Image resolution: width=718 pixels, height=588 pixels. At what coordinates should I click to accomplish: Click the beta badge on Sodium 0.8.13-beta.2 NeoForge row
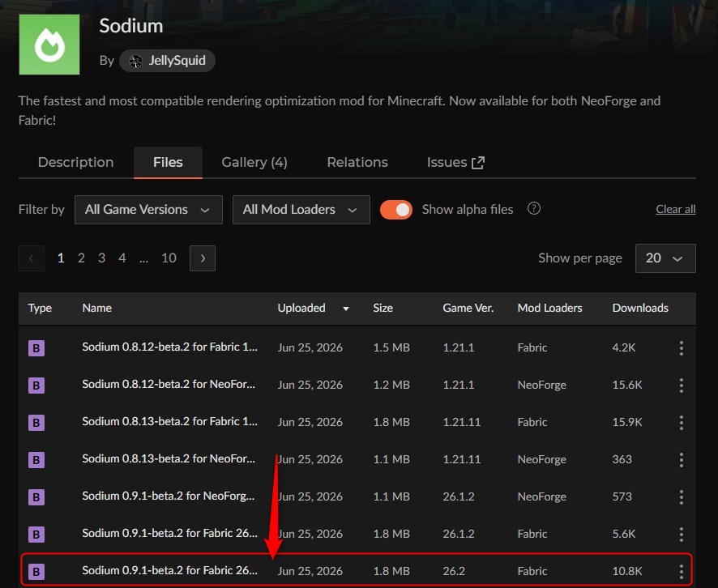pyautogui.click(x=36, y=460)
